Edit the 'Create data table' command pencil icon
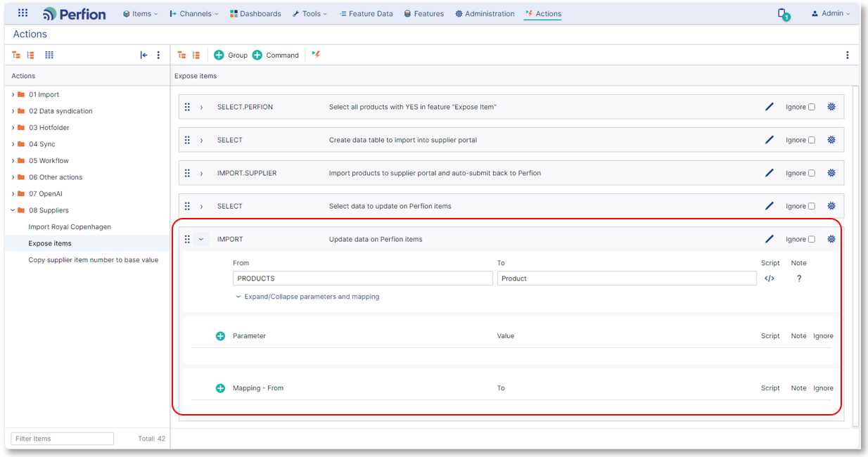 point(770,140)
